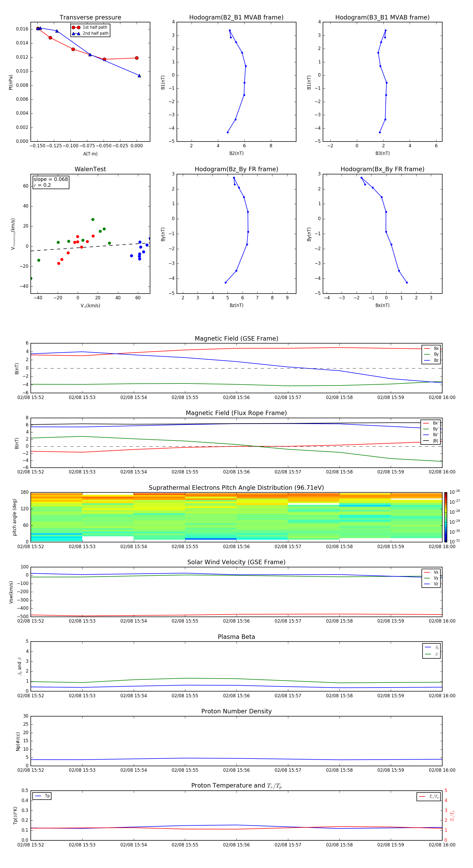Click the "pitch angle (deg)" axis label

click(14, 517)
